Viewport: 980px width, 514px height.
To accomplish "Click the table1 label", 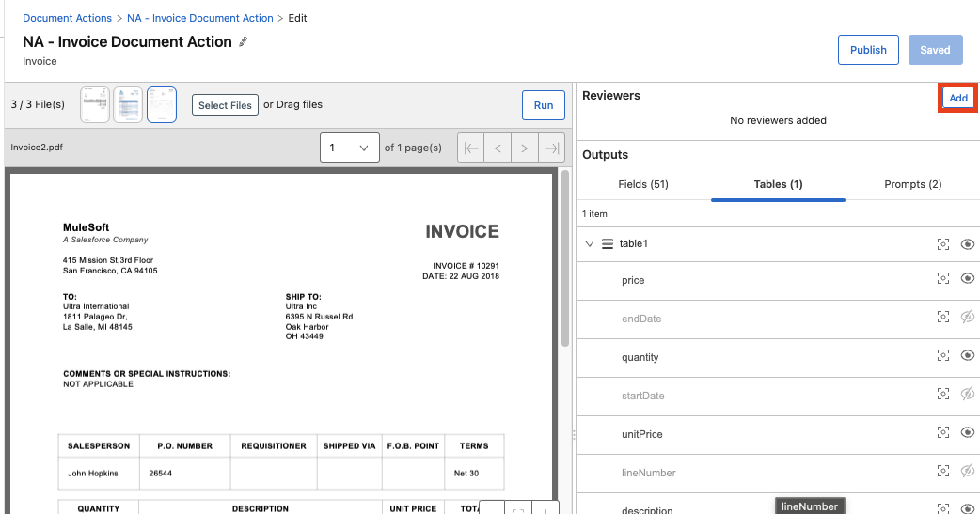I will [x=633, y=243].
